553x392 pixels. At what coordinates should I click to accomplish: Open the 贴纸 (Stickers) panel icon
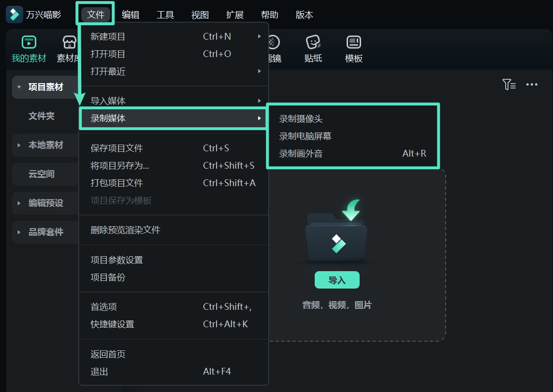(312, 43)
